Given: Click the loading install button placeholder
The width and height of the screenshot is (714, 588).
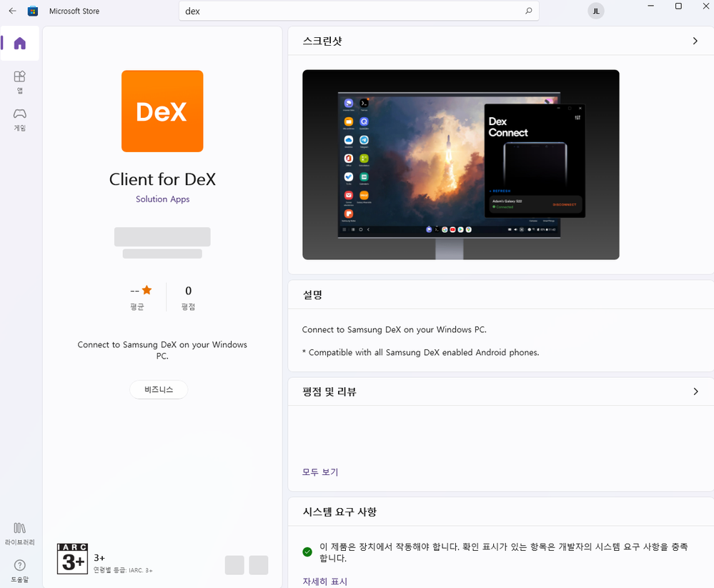Looking at the screenshot, I should point(162,236).
